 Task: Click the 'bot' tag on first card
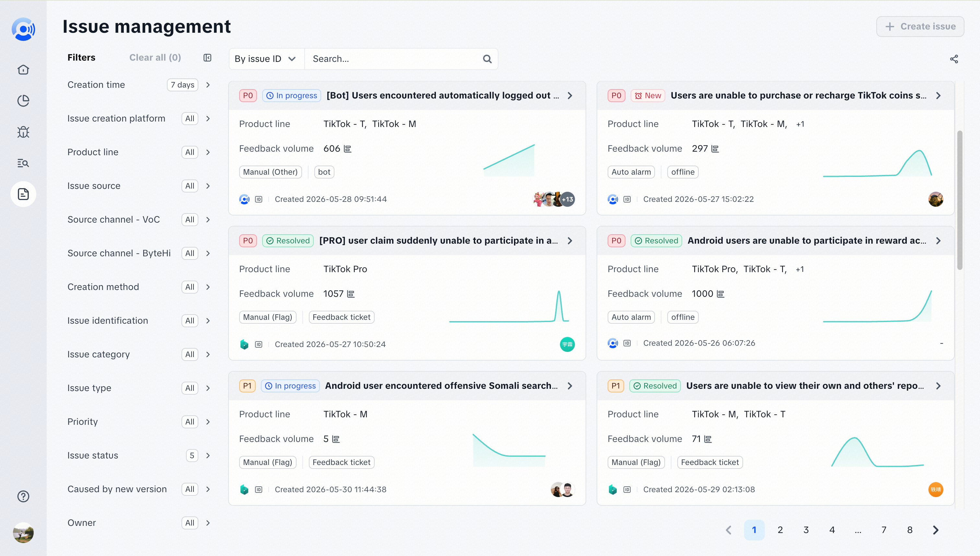point(324,172)
